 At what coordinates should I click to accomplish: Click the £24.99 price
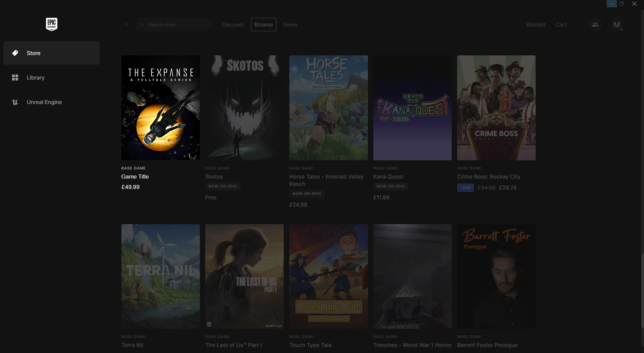(x=298, y=205)
